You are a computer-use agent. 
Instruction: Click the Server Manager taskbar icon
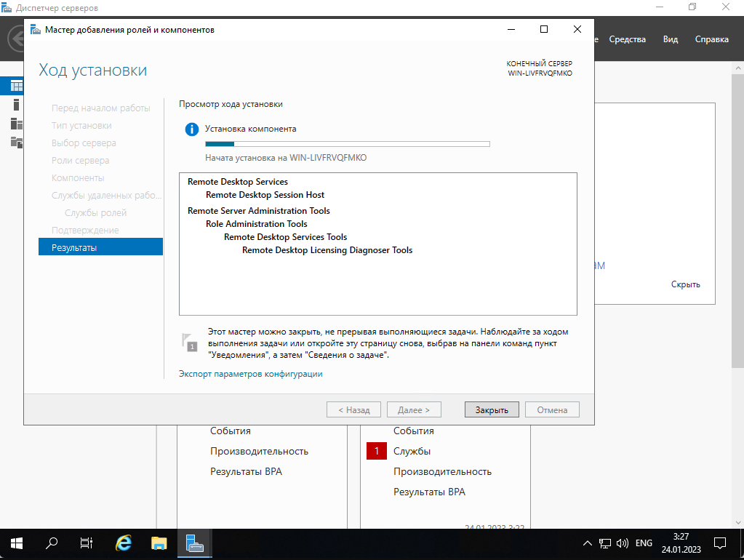pyautogui.click(x=194, y=543)
